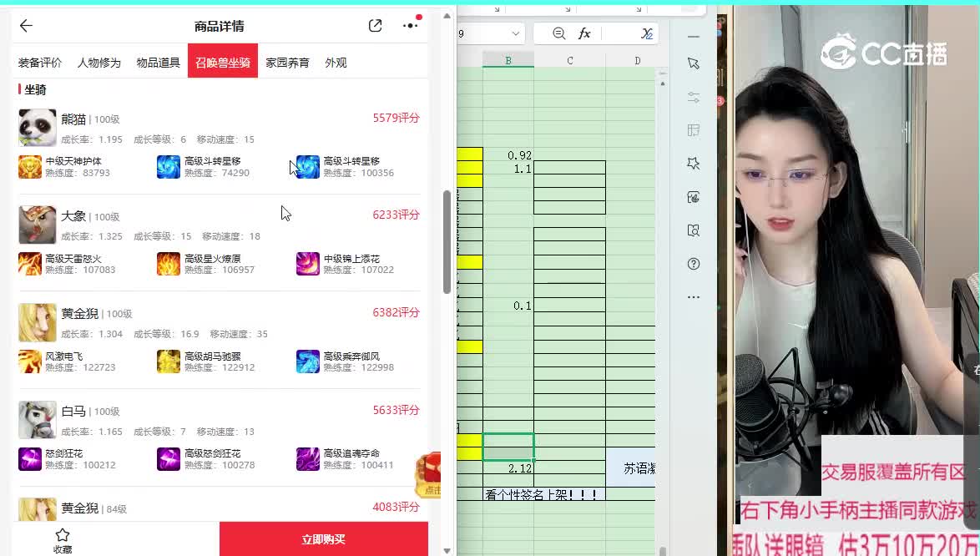The image size is (980, 556).
Task: Select 风激电飞 skill icon
Action: coord(30,361)
